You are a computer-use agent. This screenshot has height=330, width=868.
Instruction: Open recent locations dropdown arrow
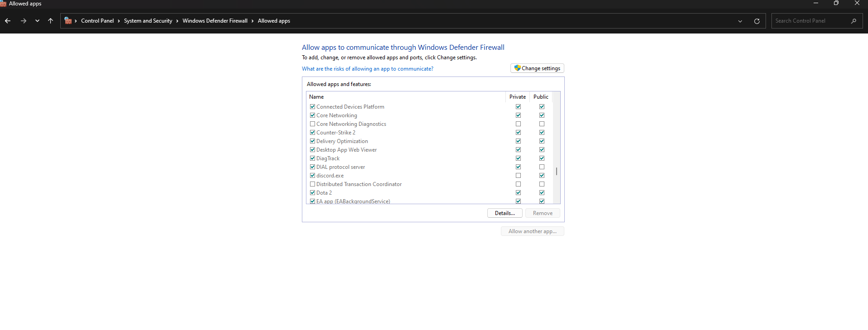(37, 21)
